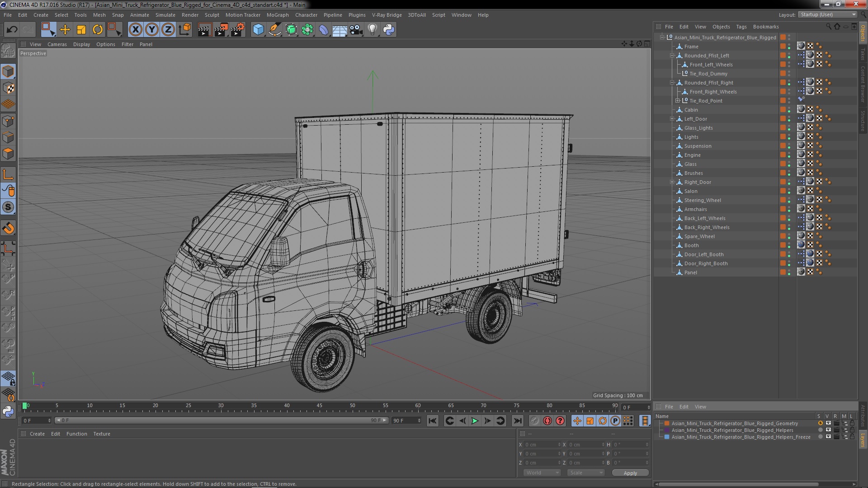Open viewport Cameras menu
This screenshot has width=868, height=488.
click(57, 44)
